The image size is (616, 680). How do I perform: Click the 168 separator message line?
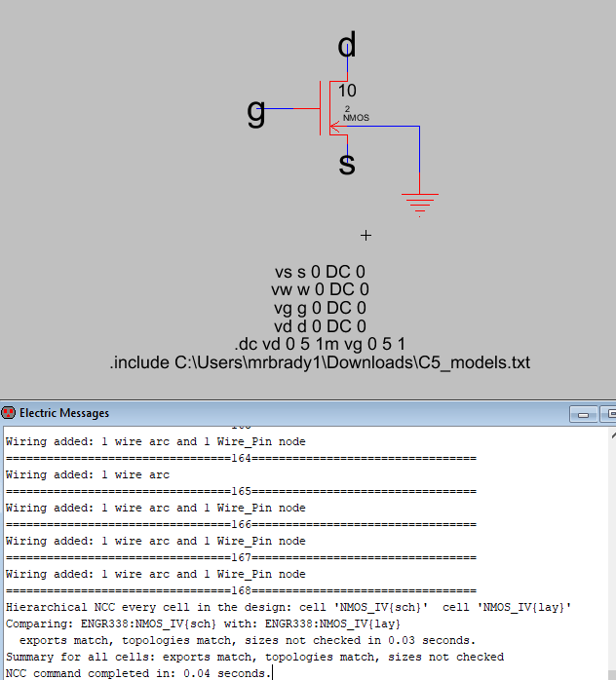point(241,590)
